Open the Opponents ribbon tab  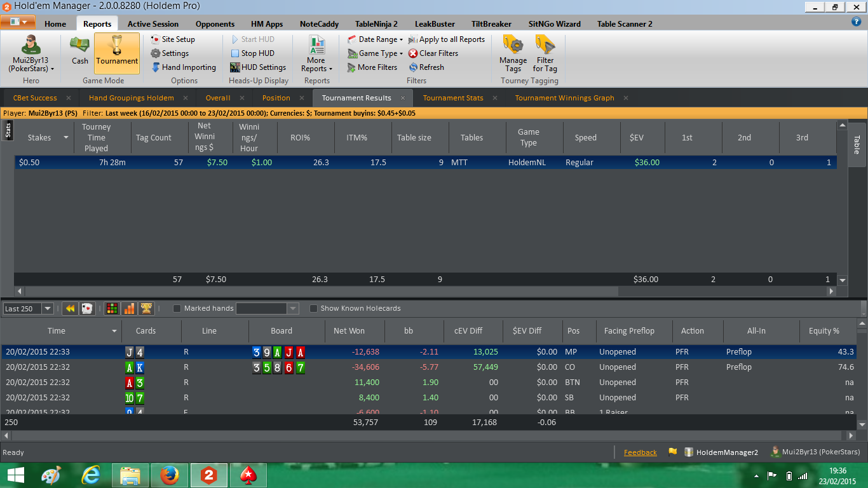(215, 24)
